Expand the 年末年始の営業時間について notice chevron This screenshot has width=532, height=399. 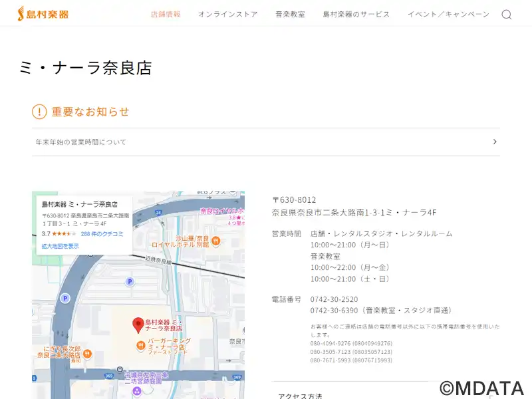(x=495, y=142)
